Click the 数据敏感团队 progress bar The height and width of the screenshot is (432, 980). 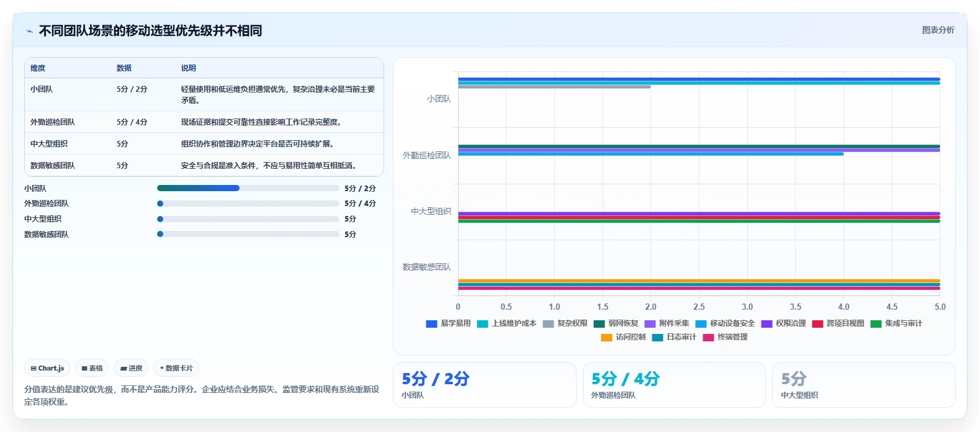coord(248,234)
